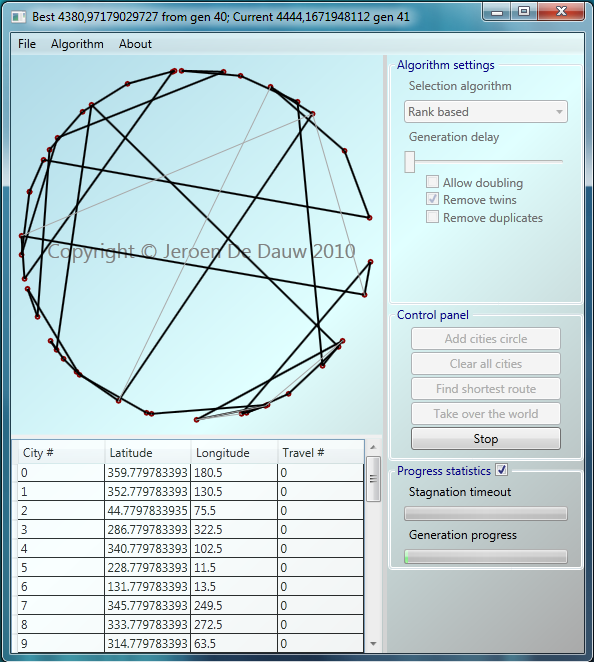Open the Rank based selection algorithm dropdown
The height and width of the screenshot is (662, 594).
click(486, 112)
